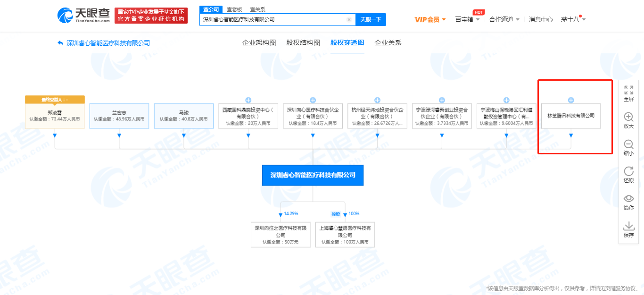The width and height of the screenshot is (644, 295).
Task: Click the Tianyancha logo
Action: (83, 16)
